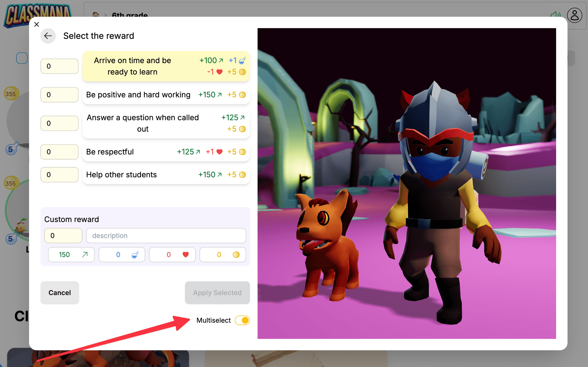Check the empty checkbox near the top left edge
The height and width of the screenshot is (367, 588).
point(22,58)
